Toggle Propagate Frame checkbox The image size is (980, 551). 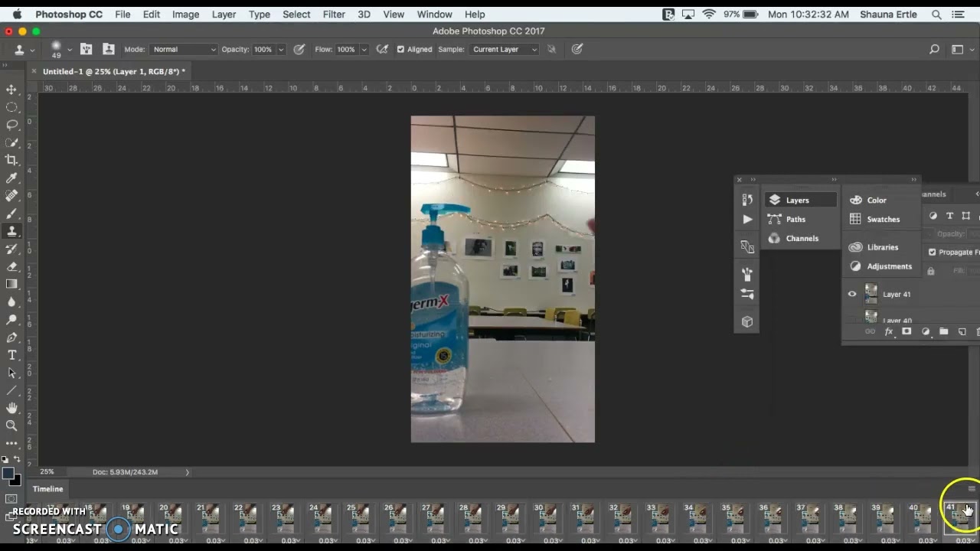[932, 252]
